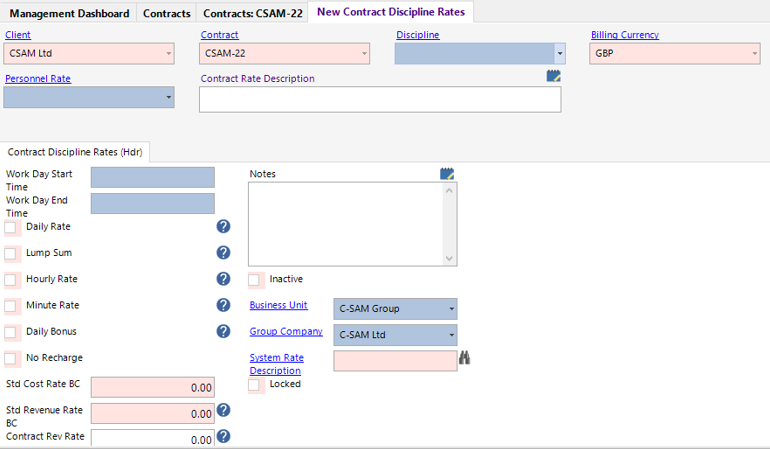
Task: Tick the Lump Sum checkbox
Action: (10, 253)
